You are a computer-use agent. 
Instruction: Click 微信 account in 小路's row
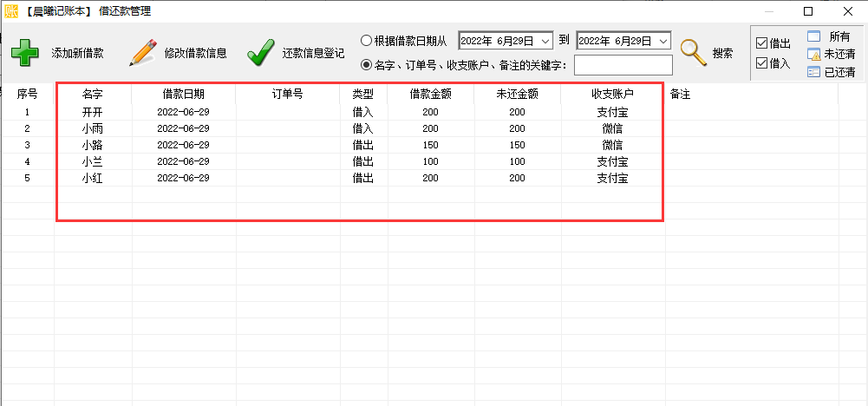point(612,145)
